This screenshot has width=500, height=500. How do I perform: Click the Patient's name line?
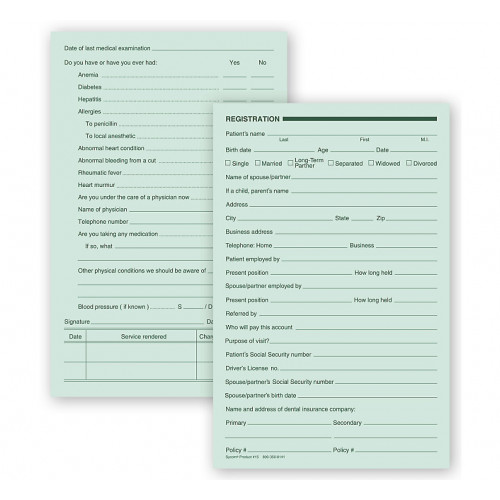click(352, 134)
